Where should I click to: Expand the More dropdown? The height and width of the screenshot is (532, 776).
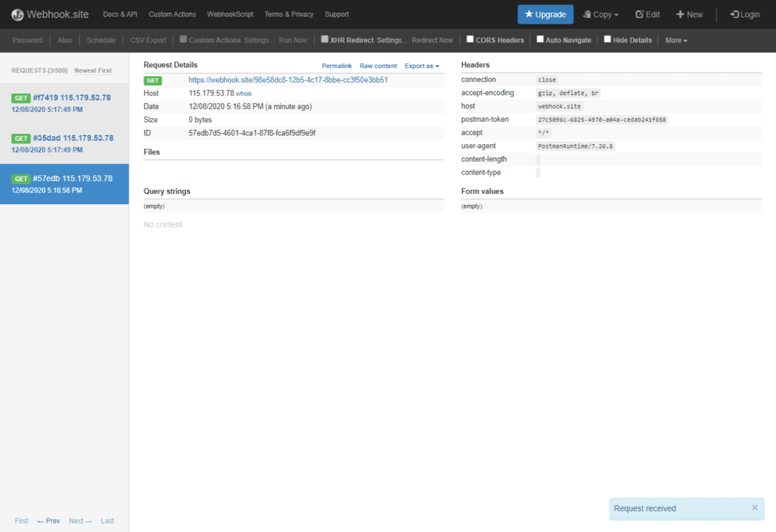[676, 40]
